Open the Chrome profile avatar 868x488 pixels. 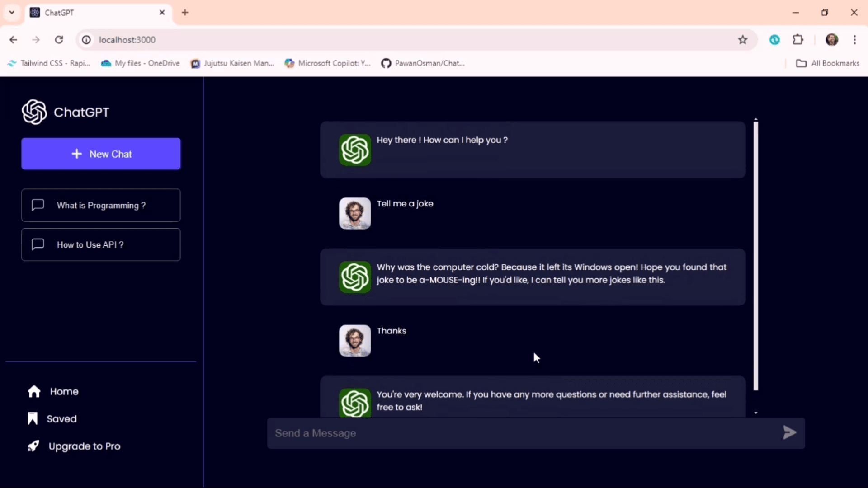(x=832, y=40)
